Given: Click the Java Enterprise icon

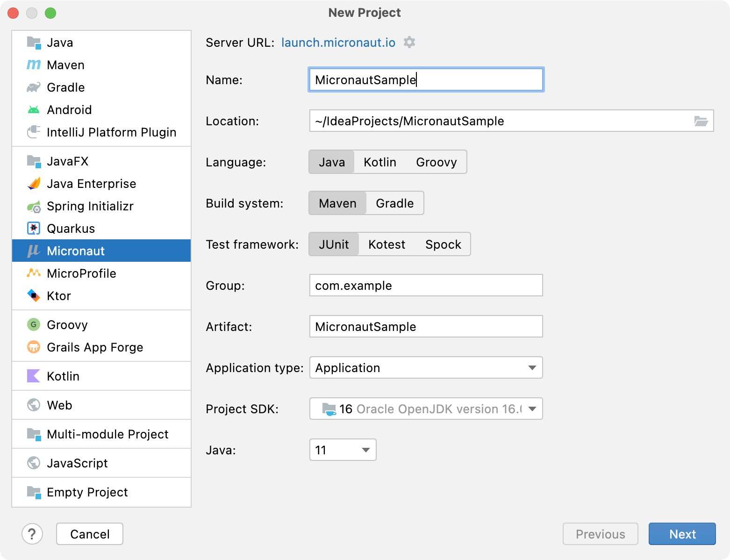Looking at the screenshot, I should pyautogui.click(x=34, y=184).
